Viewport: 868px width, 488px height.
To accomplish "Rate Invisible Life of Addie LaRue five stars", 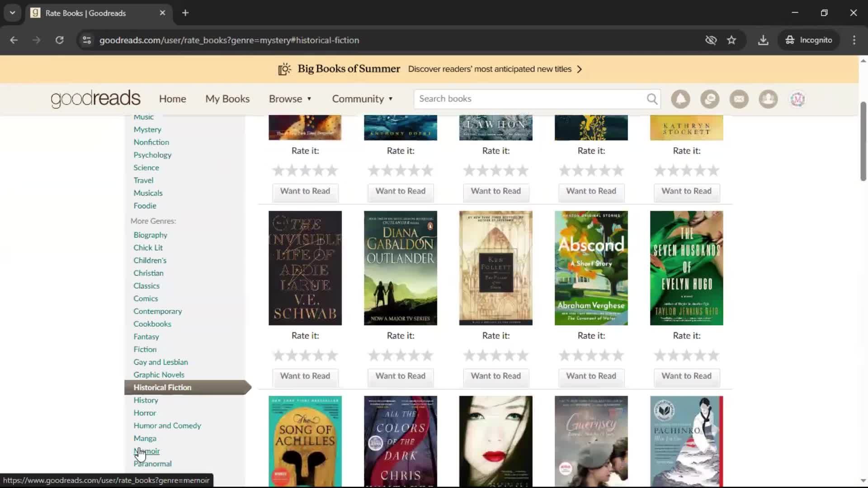I will coord(332,356).
